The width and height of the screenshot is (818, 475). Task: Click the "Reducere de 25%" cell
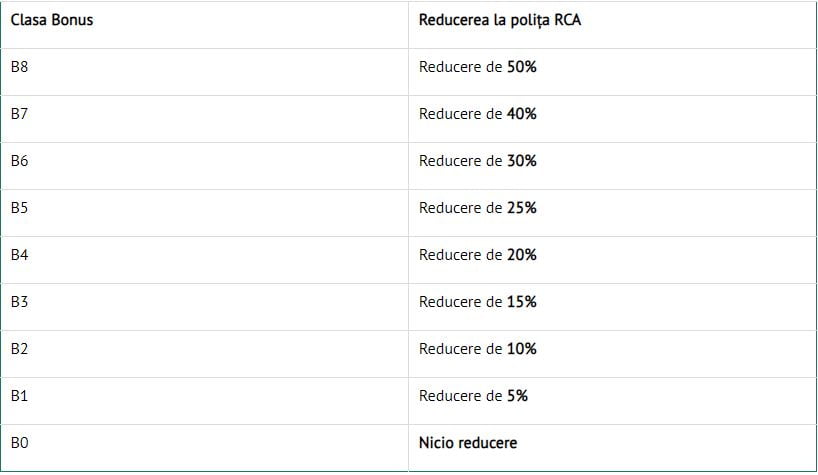click(x=478, y=208)
